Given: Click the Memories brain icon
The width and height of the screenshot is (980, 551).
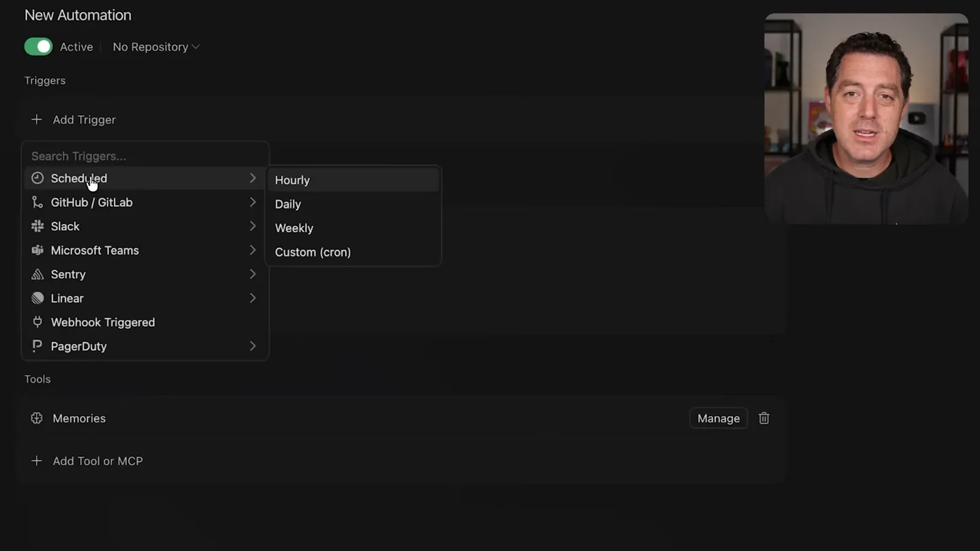Looking at the screenshot, I should point(37,418).
